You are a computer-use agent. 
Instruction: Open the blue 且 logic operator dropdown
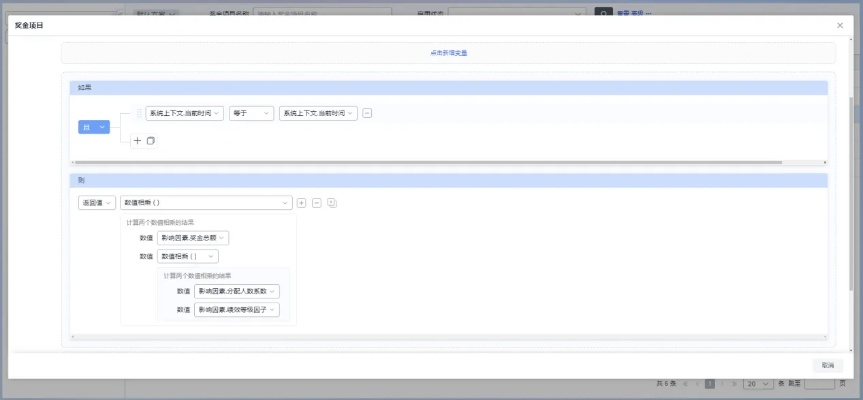pyautogui.click(x=94, y=127)
